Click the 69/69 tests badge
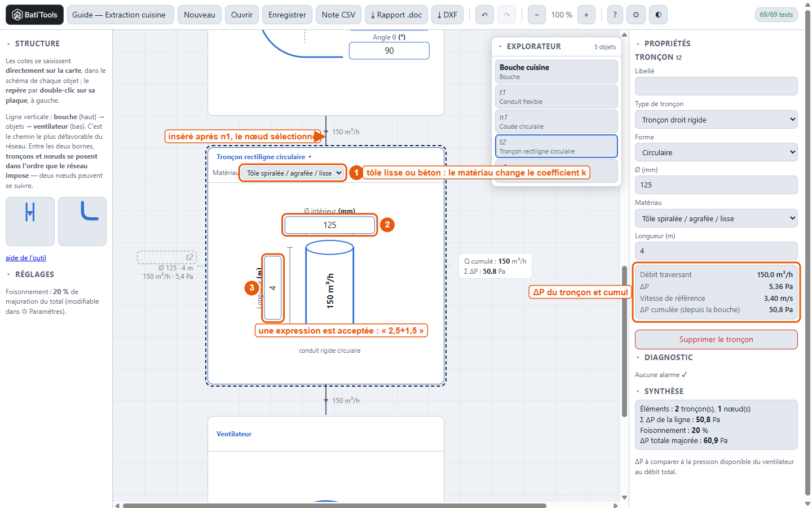Screen dimensions: 812x508 776,15
